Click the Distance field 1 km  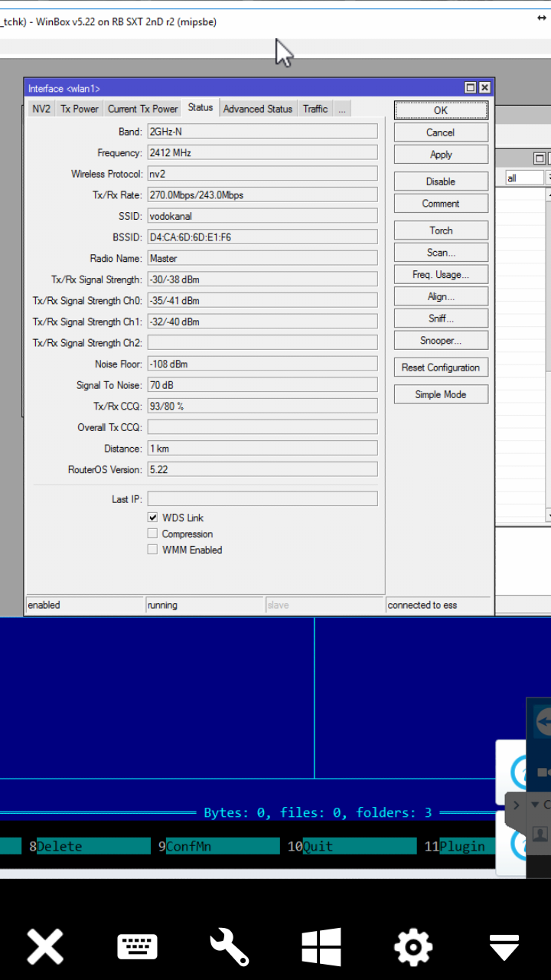[x=262, y=448]
